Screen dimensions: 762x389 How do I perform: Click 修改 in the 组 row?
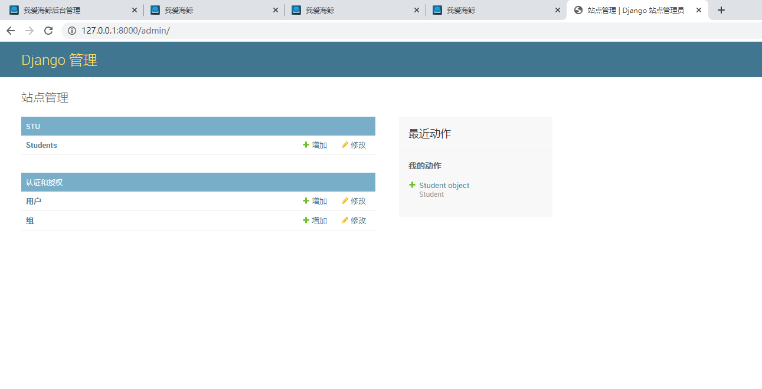(x=354, y=220)
